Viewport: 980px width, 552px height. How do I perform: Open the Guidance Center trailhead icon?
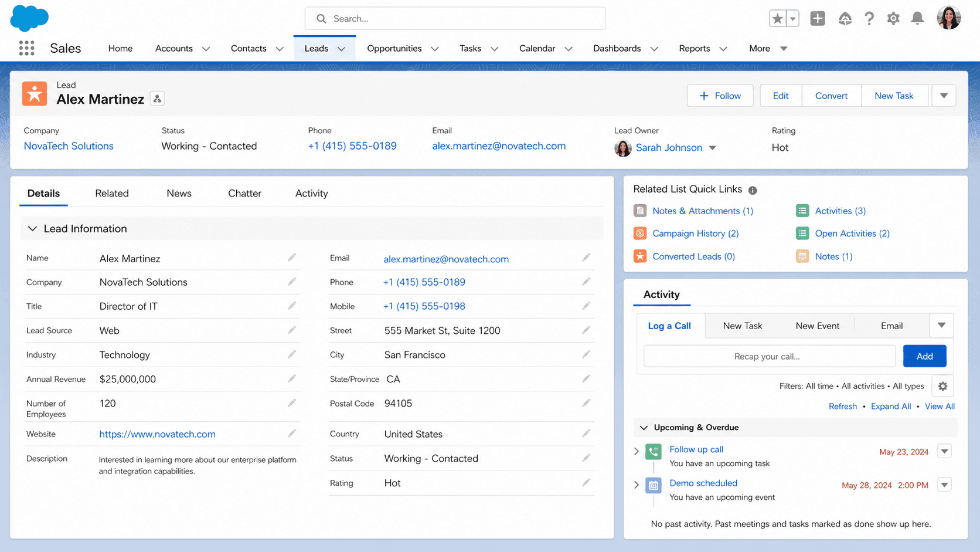click(x=845, y=19)
